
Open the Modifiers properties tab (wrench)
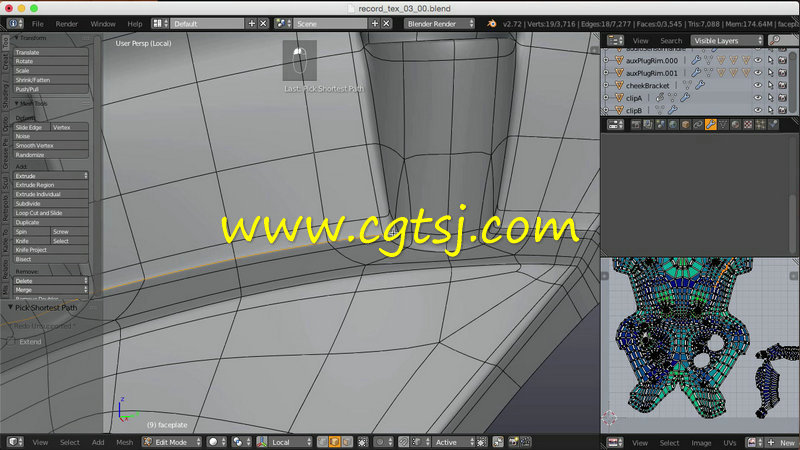point(710,124)
